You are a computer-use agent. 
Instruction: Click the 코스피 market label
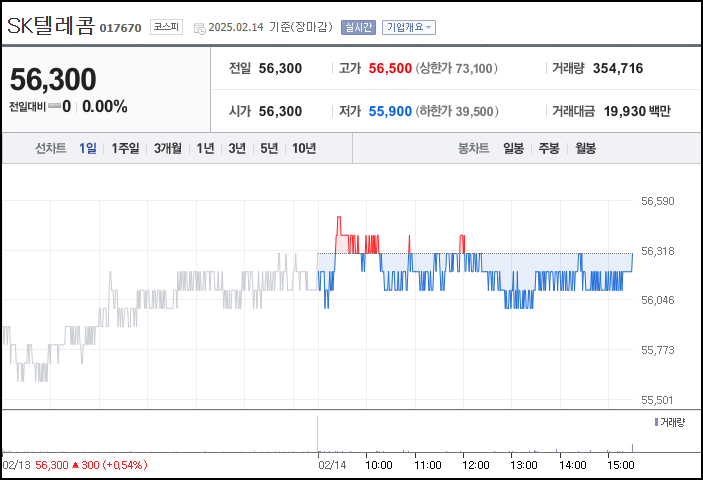click(166, 27)
